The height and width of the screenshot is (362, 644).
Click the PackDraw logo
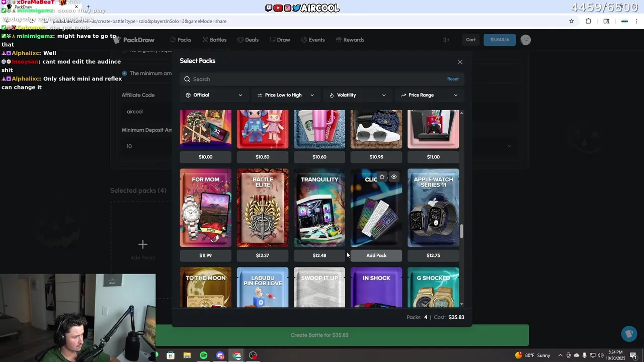(134, 40)
